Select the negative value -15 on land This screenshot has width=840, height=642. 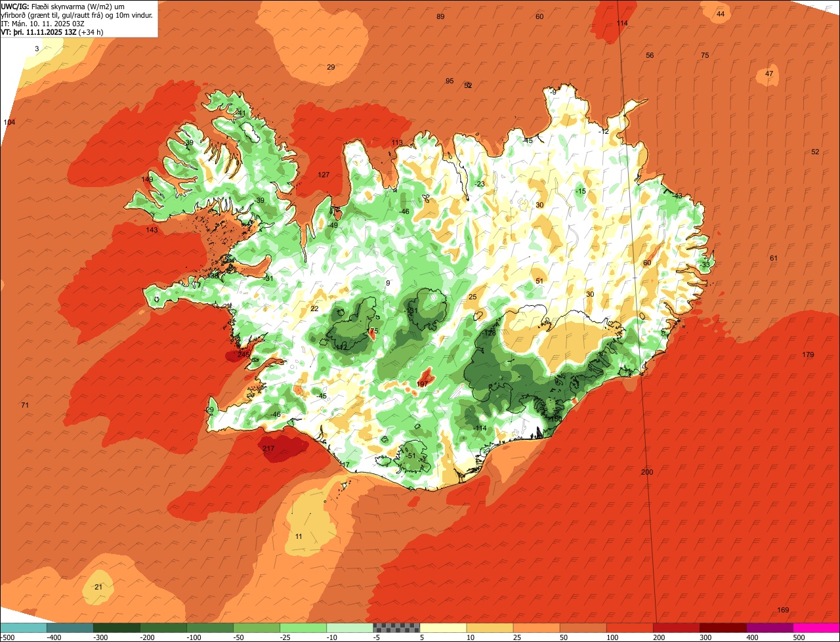coord(580,191)
